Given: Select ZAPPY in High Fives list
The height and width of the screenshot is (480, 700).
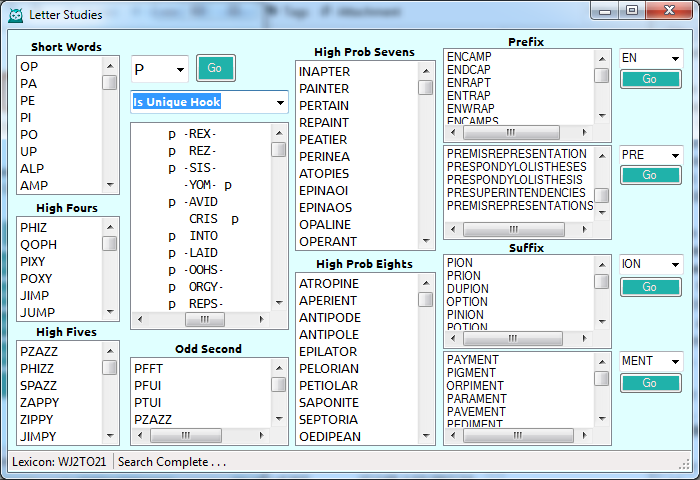Looking at the screenshot, I should tap(38, 402).
